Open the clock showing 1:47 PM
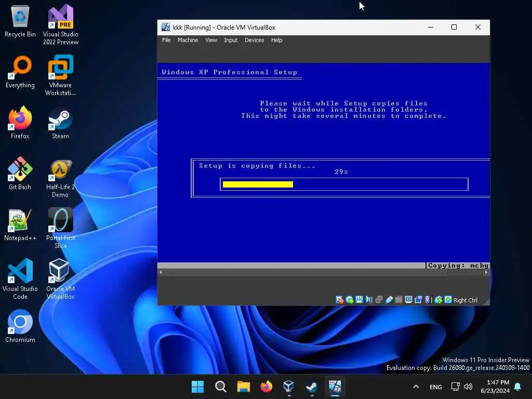The width and height of the screenshot is (532, 399). 495,387
